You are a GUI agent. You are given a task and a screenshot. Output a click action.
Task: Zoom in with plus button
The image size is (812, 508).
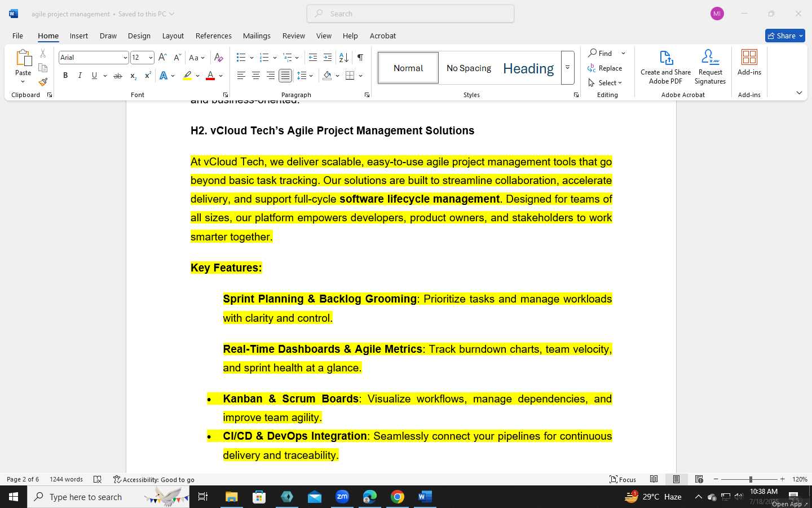pos(782,479)
